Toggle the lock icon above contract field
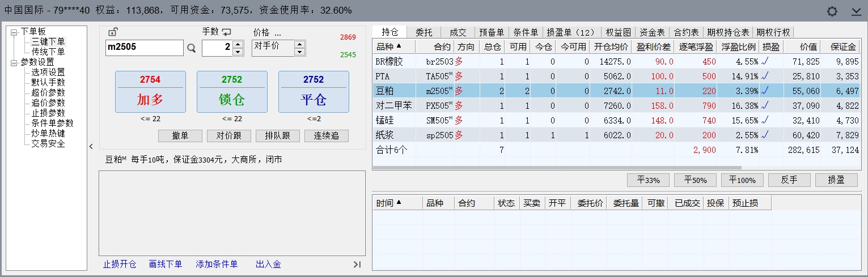 113,32
